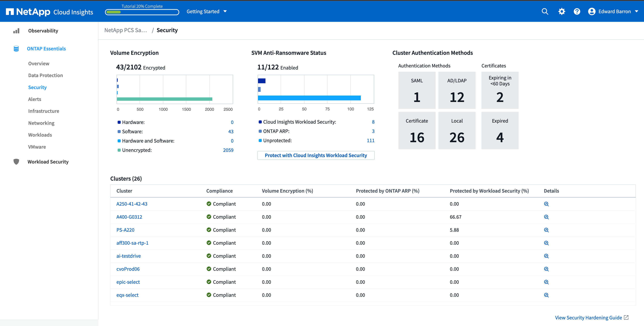This screenshot has height=326, width=644.
Task: Collapse the ONTAP Essentials menu section
Action: (46, 49)
